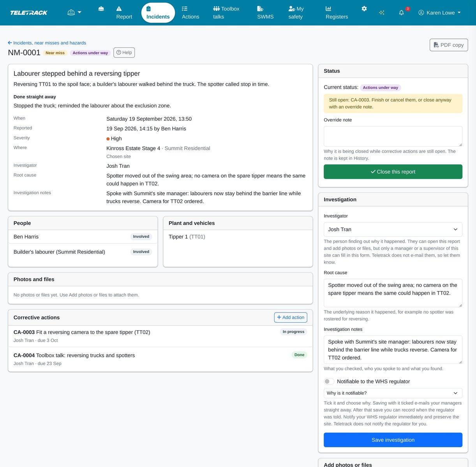Click the Near miss badge
476x467 pixels.
coord(55,53)
